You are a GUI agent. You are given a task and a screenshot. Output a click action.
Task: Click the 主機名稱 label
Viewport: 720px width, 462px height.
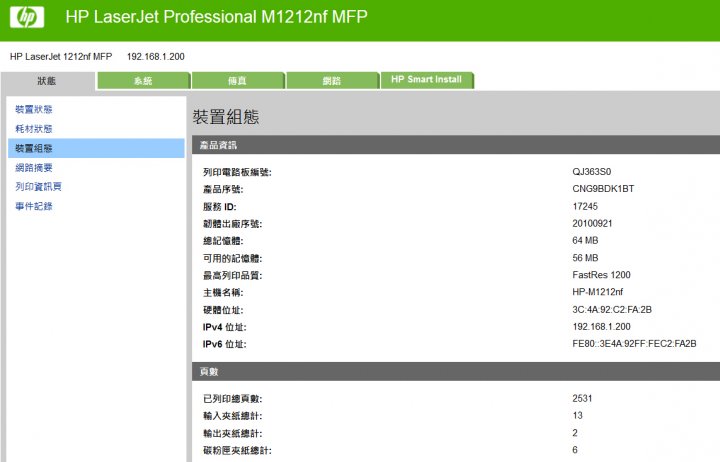coord(223,293)
